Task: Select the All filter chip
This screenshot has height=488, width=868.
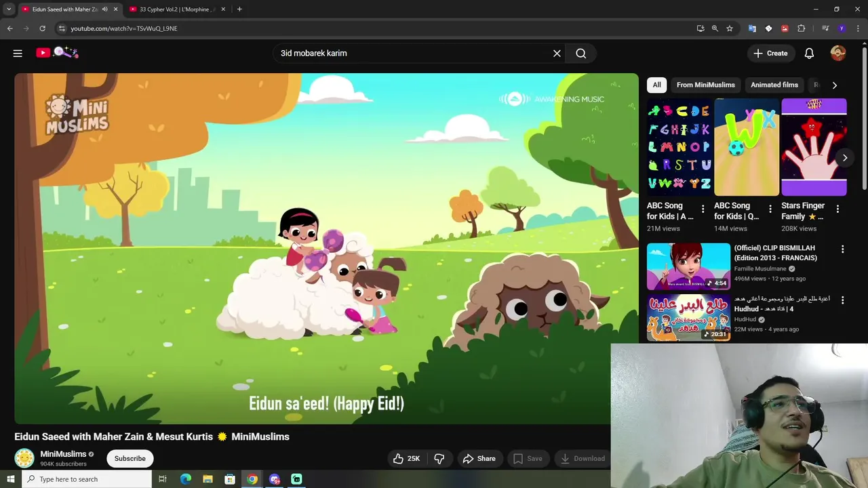Action: [x=656, y=85]
